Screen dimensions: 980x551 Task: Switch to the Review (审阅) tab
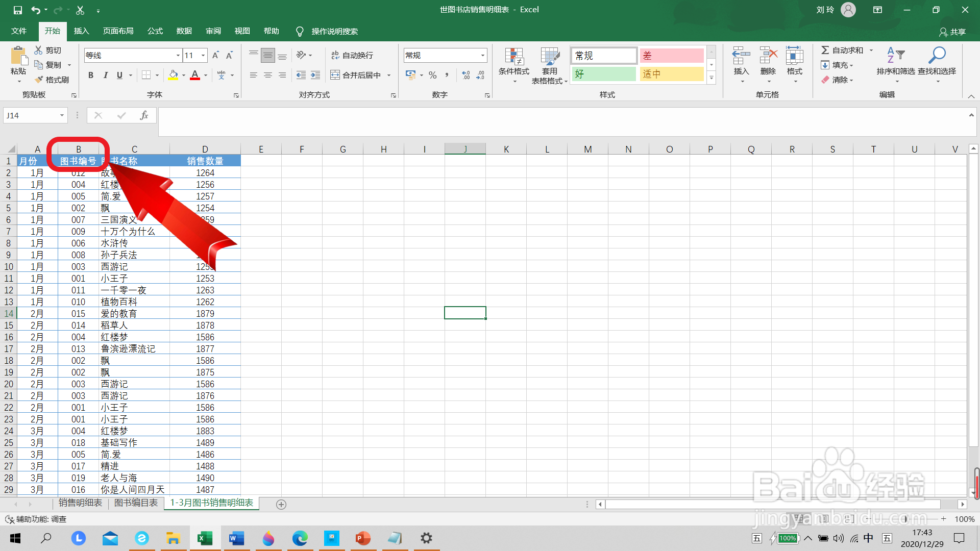click(213, 31)
